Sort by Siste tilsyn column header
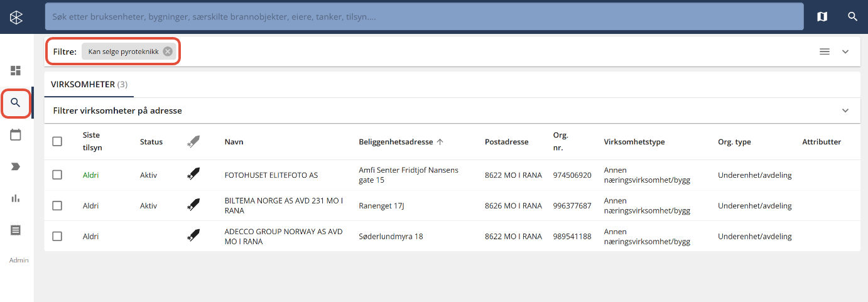This screenshot has width=868, height=302. [x=92, y=142]
